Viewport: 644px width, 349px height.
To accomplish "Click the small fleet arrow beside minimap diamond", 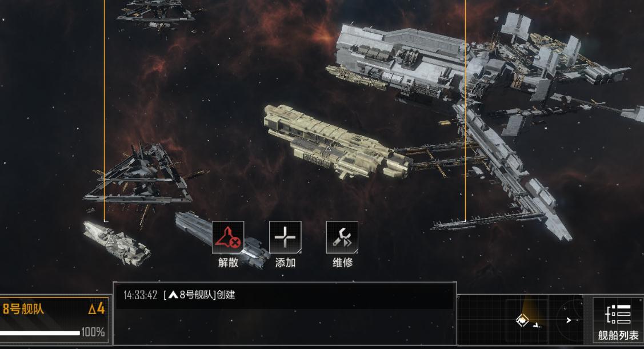I will [537, 325].
